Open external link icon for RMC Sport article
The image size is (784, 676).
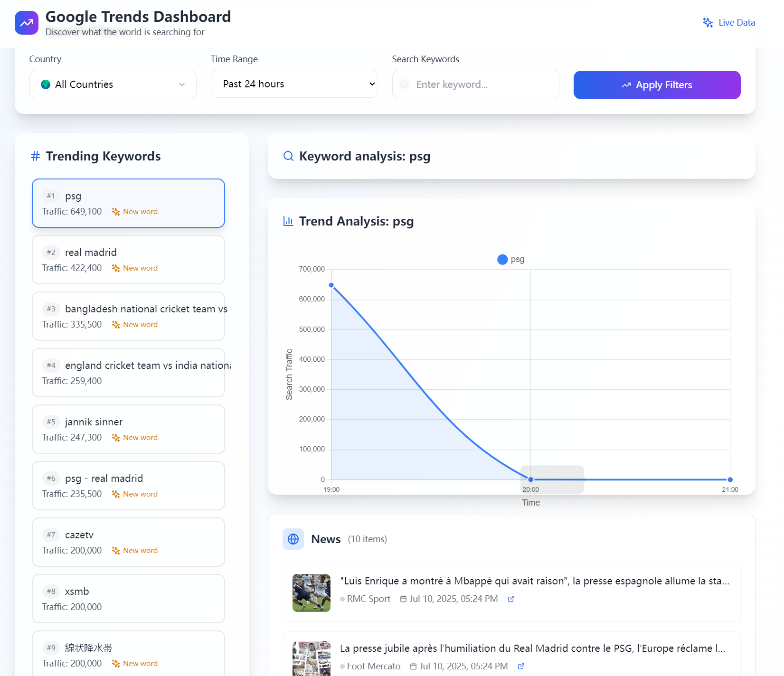(x=511, y=599)
